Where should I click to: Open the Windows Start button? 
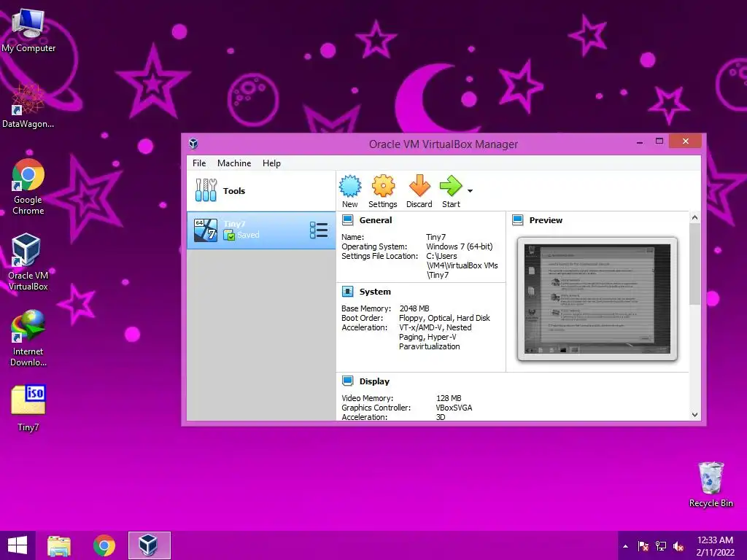click(x=18, y=545)
